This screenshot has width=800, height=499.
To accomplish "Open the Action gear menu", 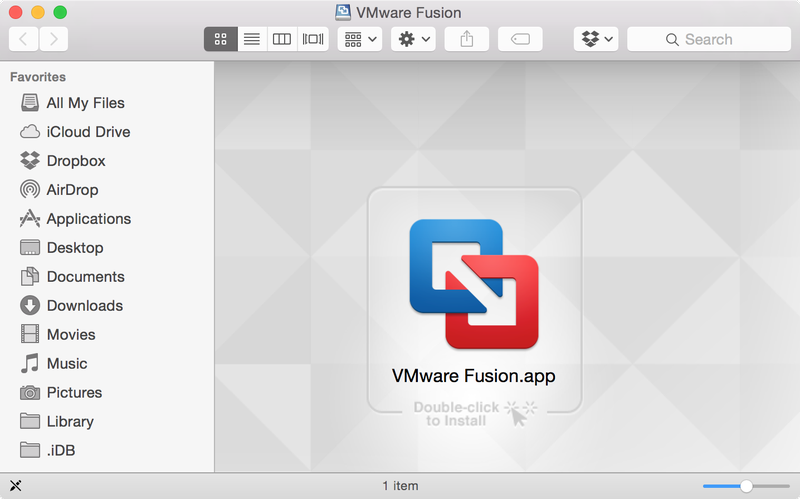I will click(414, 39).
